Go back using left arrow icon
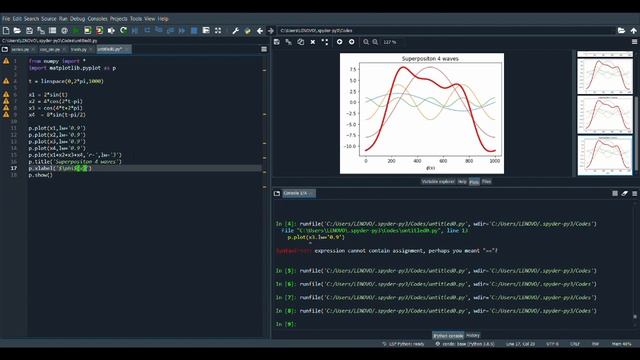 (260, 31)
